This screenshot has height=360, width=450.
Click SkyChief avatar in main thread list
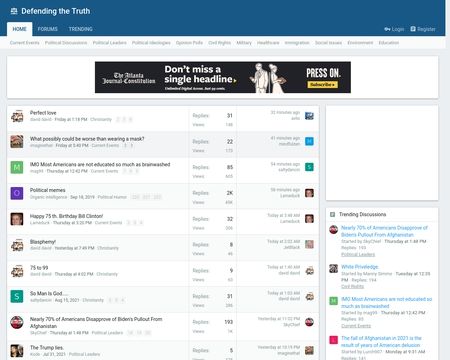[17, 322]
